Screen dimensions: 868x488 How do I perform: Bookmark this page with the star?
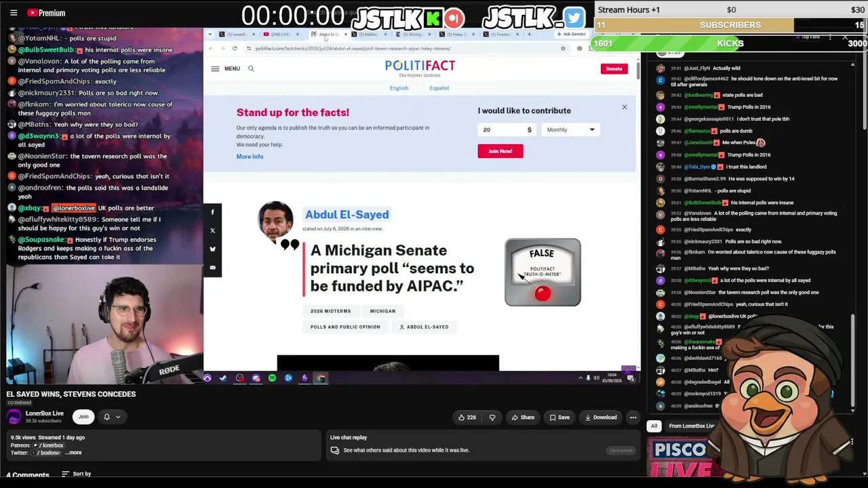pos(563,48)
